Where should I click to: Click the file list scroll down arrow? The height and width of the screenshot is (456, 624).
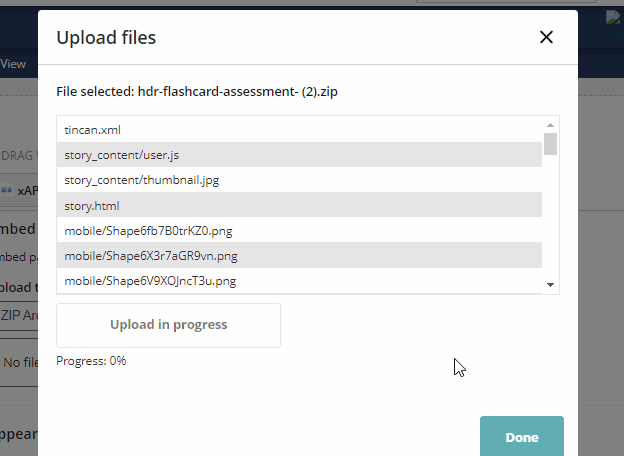[550, 285]
